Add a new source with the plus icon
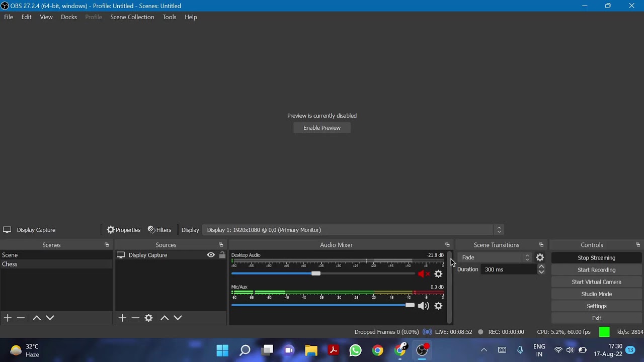The image size is (644, 362). [122, 318]
